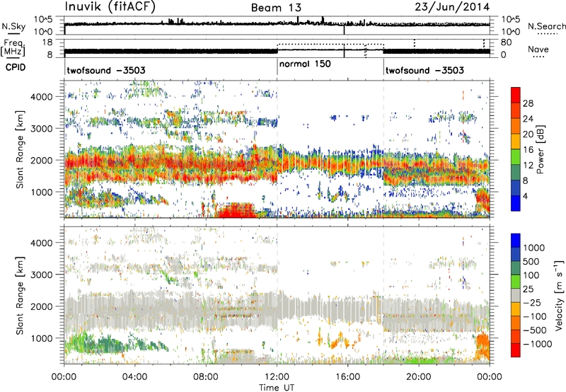The width and height of the screenshot is (566, 392).
Task: Select the "Freq. [MHz]" axis label
Action: [x=13, y=47]
